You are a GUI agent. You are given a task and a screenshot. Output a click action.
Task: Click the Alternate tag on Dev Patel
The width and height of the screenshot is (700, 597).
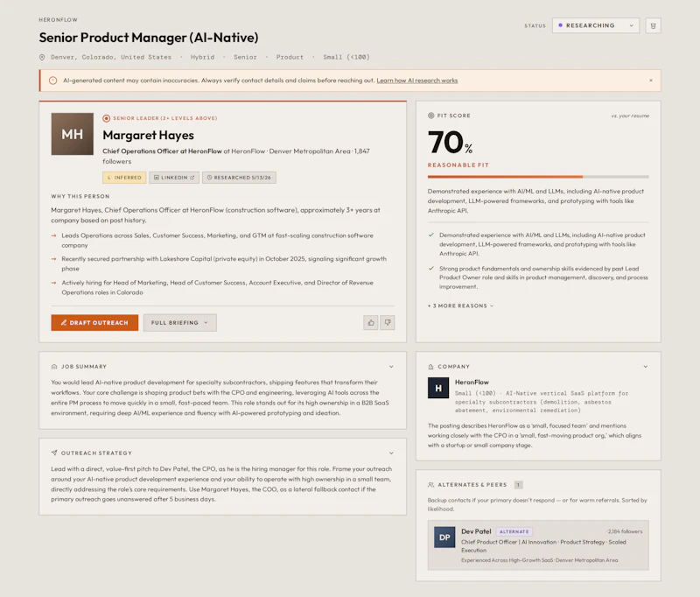514,531
